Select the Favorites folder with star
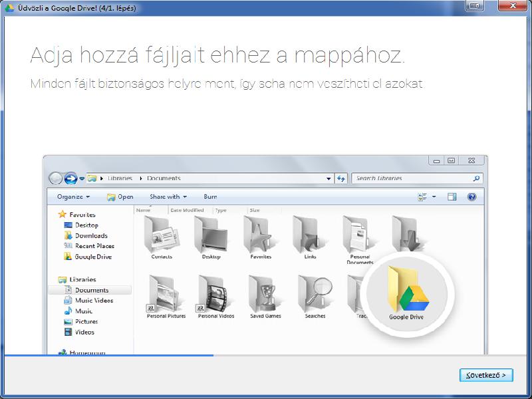532x399 pixels. [261, 238]
